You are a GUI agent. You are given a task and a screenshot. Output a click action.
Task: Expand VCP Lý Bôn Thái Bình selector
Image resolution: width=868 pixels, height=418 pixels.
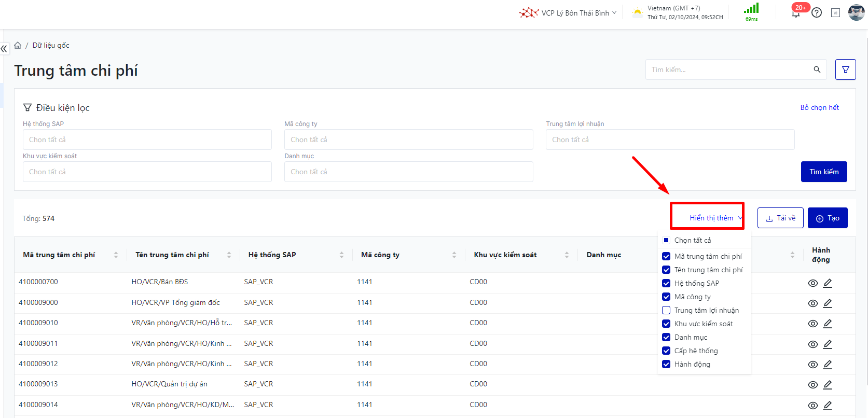coord(575,13)
